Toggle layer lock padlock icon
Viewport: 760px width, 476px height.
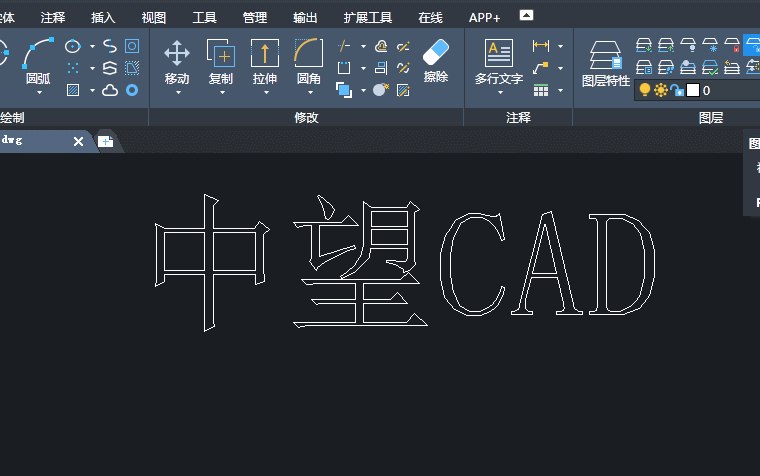click(x=676, y=90)
